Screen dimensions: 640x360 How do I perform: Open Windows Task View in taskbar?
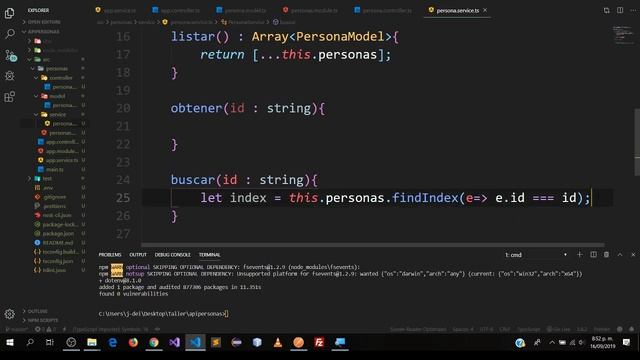(x=50, y=342)
